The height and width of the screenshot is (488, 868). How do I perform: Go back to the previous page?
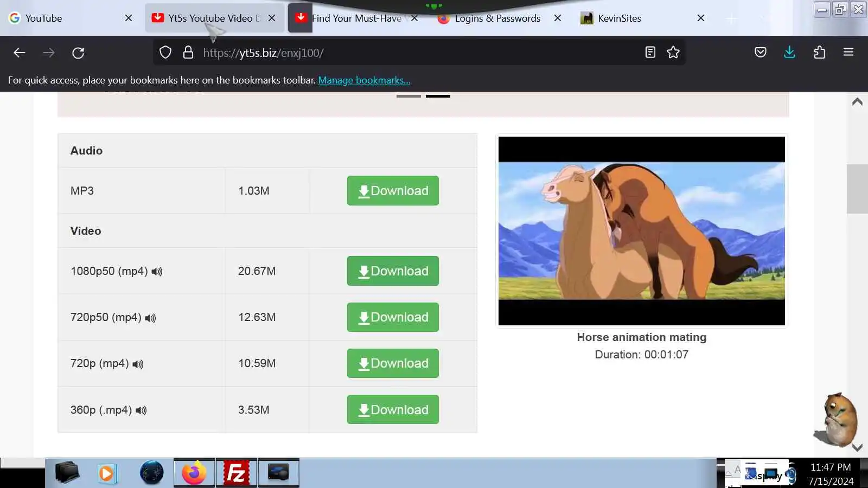(x=20, y=53)
